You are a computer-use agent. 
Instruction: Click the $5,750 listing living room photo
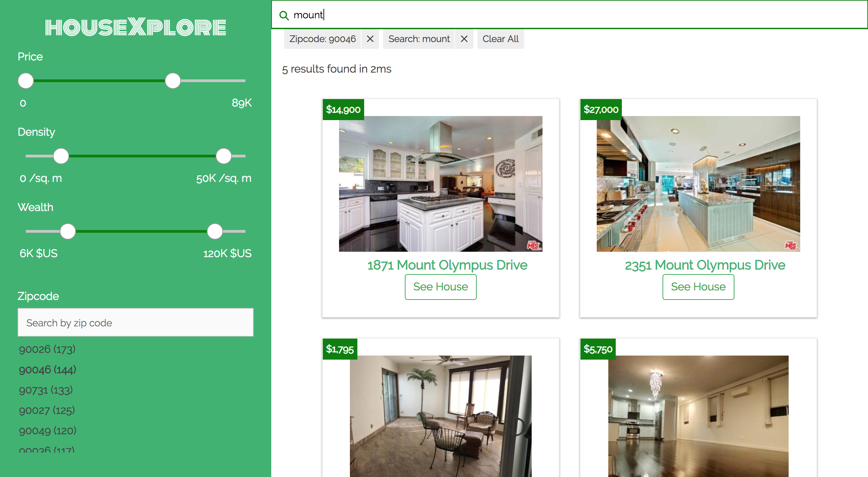click(698, 416)
